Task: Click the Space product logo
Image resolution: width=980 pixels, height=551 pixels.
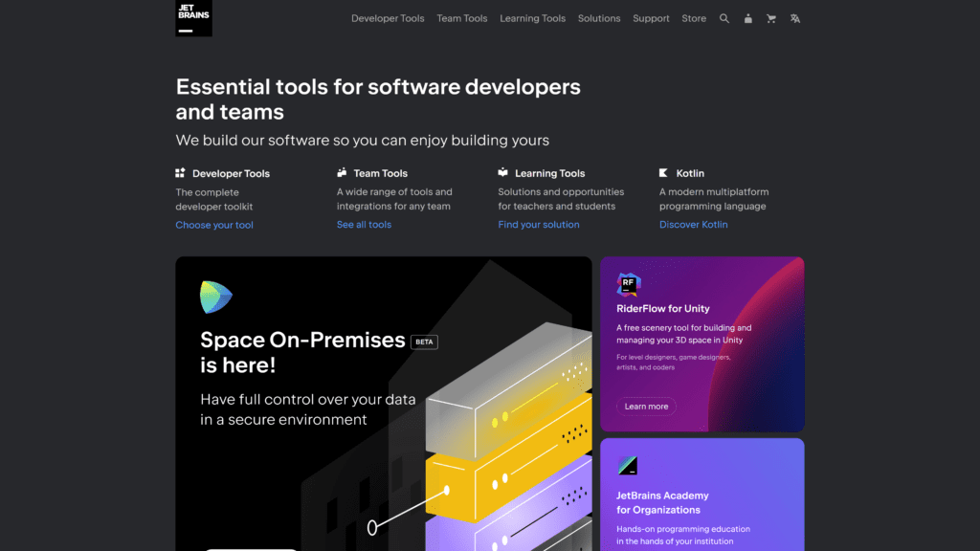Action: [216, 297]
